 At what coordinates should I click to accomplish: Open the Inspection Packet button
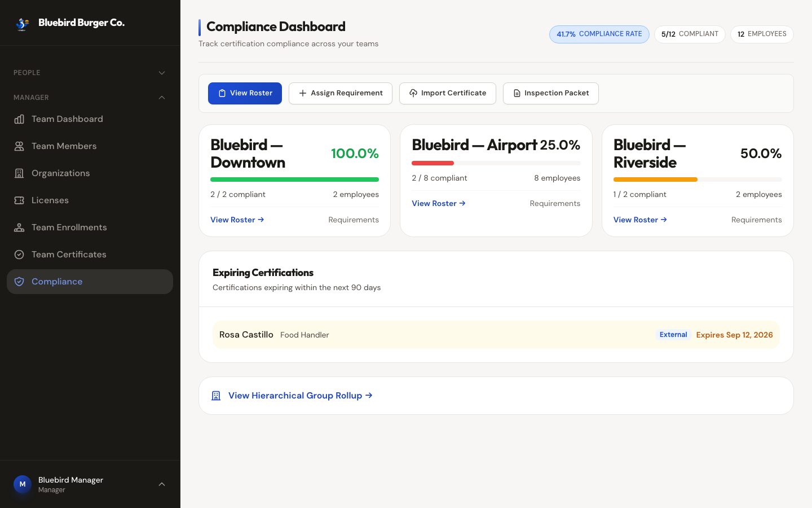tap(551, 93)
